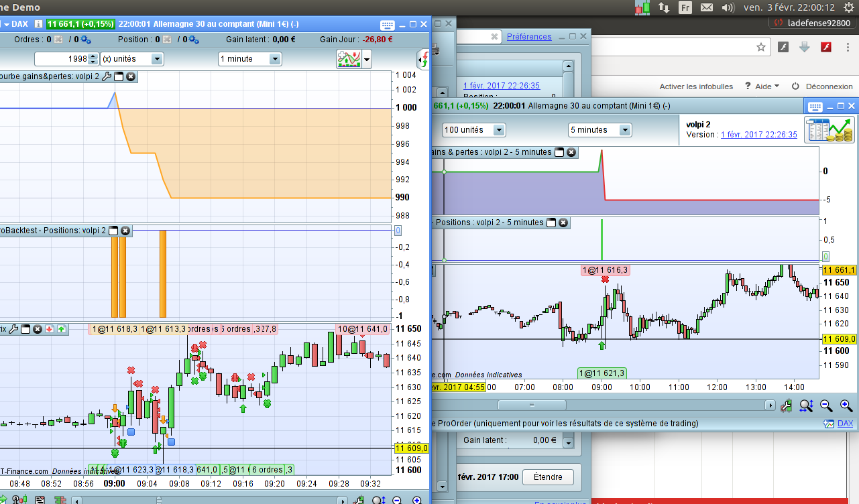Image resolution: width=859 pixels, height=504 pixels.
Task: Open the mail indicator in the top bar
Action: tap(706, 7)
